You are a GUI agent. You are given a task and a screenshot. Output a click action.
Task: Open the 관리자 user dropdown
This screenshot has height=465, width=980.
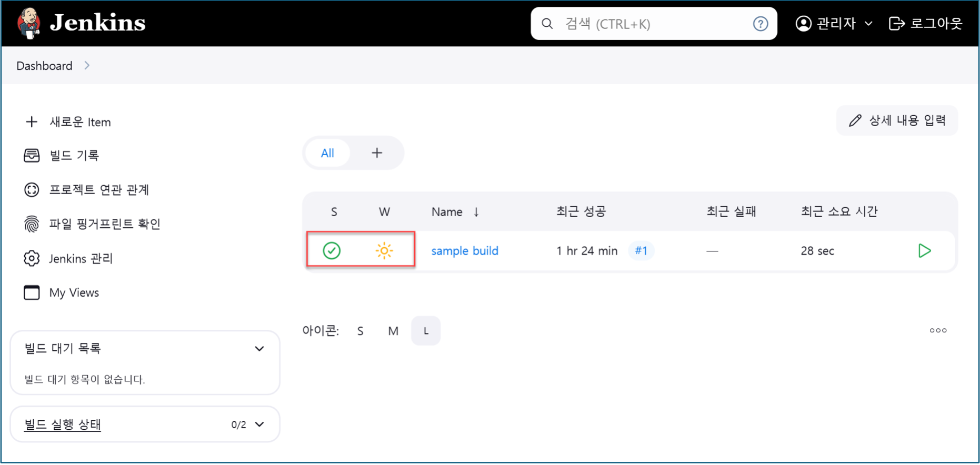834,24
